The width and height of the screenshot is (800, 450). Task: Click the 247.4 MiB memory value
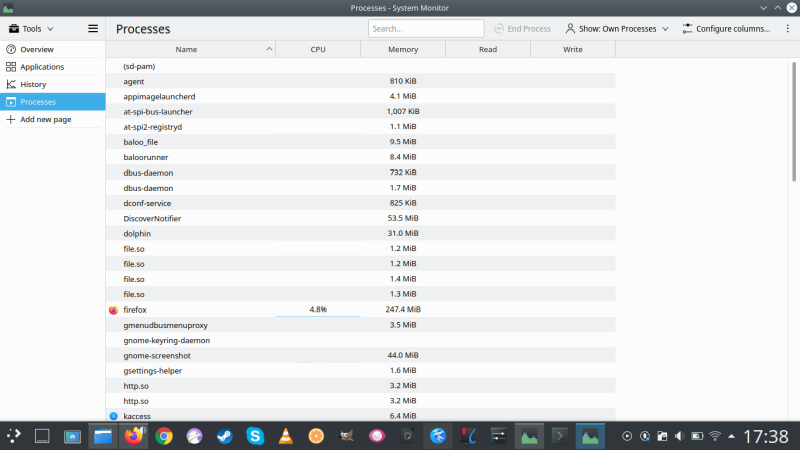pos(403,309)
